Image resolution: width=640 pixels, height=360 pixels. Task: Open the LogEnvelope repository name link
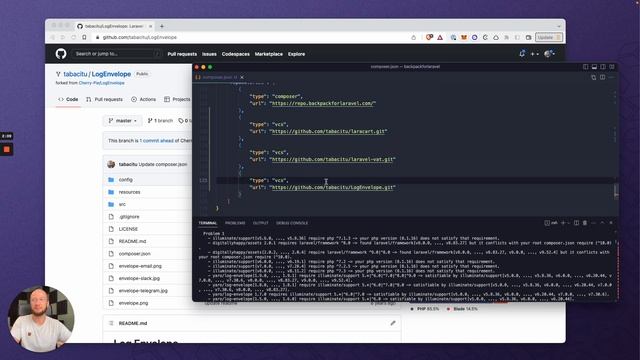coord(111,74)
